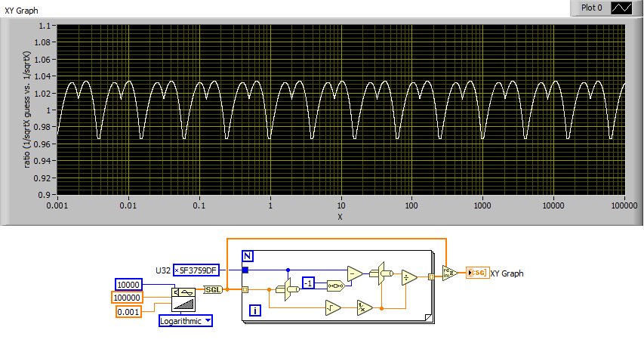Click the XY Graph title label
644x352 pixels.
[x=21, y=11]
